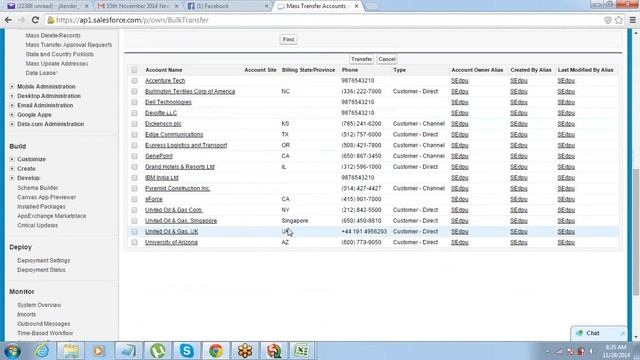Open Grand Hotels & Resorts Ltd link
640x360 pixels.
(180, 167)
